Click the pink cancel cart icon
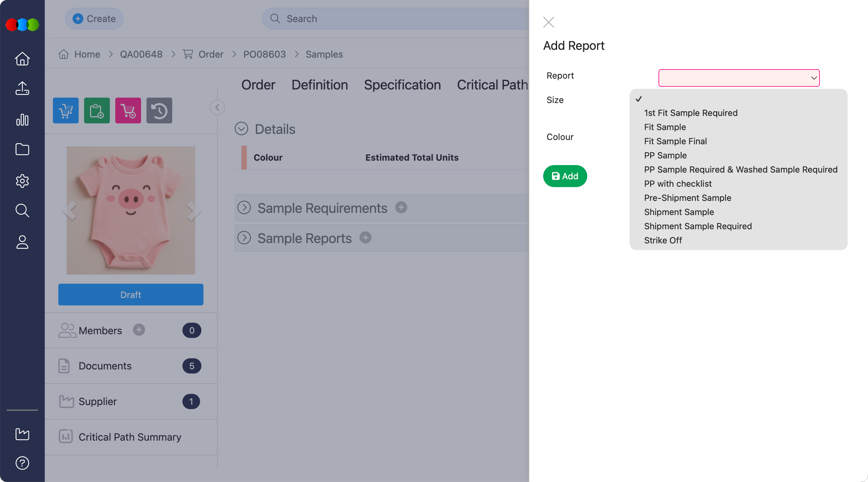The width and height of the screenshot is (868, 482). coord(128,111)
